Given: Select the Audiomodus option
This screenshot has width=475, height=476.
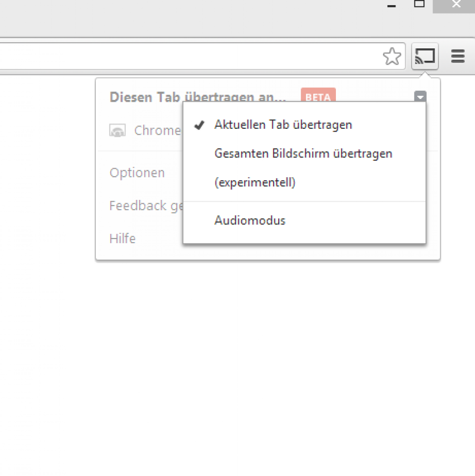Looking at the screenshot, I should point(305,220).
